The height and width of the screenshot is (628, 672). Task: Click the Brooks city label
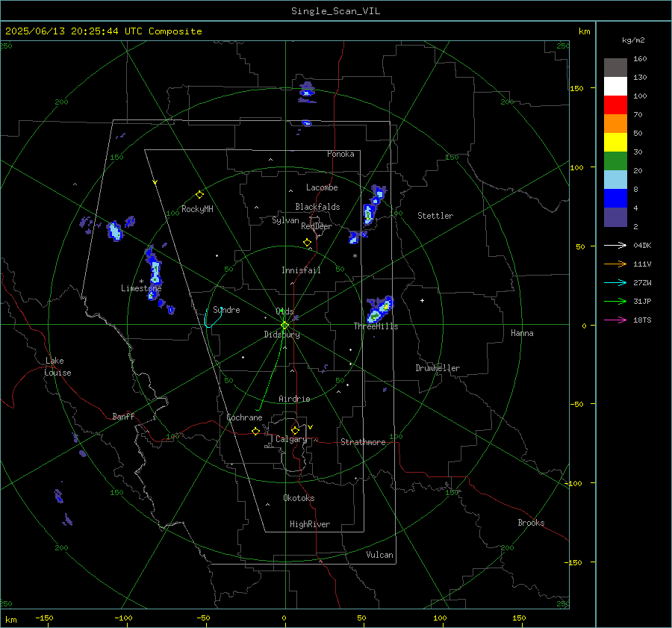(x=531, y=523)
